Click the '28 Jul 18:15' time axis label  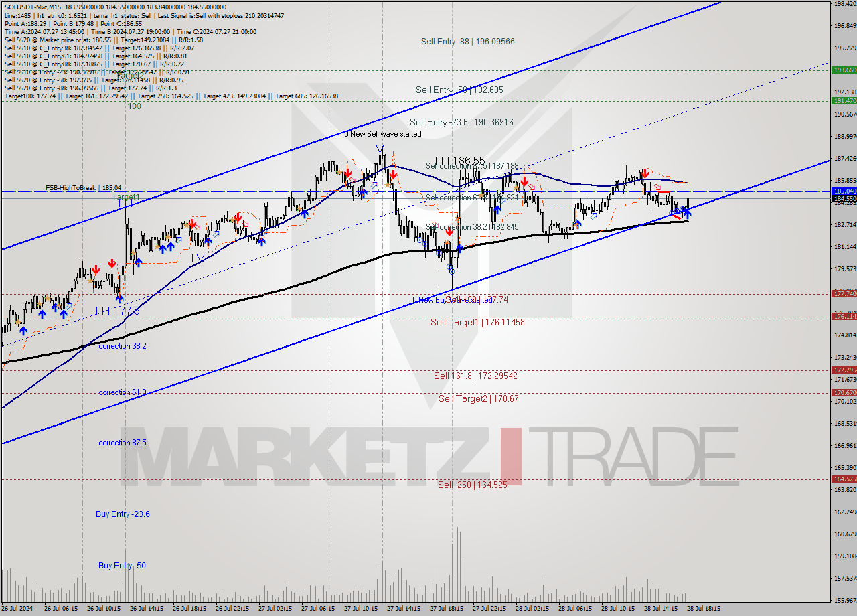704,609
